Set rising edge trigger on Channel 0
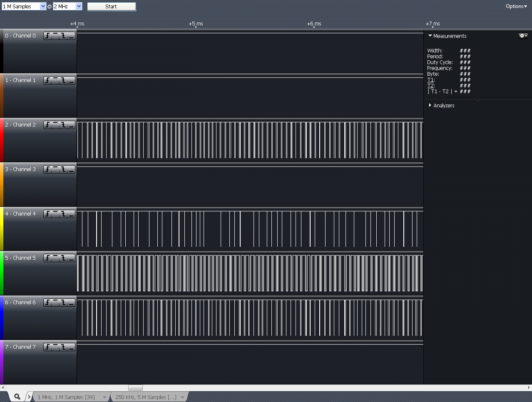This screenshot has width=532, height=402. pyautogui.click(x=47, y=36)
